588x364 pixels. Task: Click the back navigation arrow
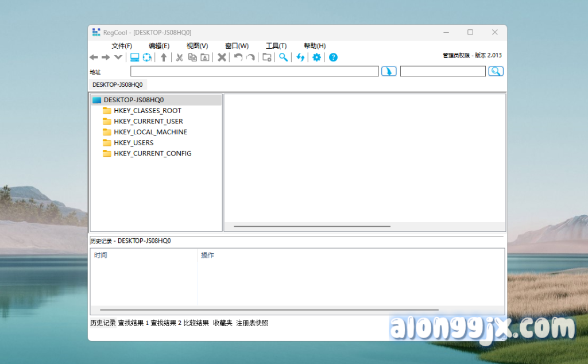pyautogui.click(x=94, y=57)
